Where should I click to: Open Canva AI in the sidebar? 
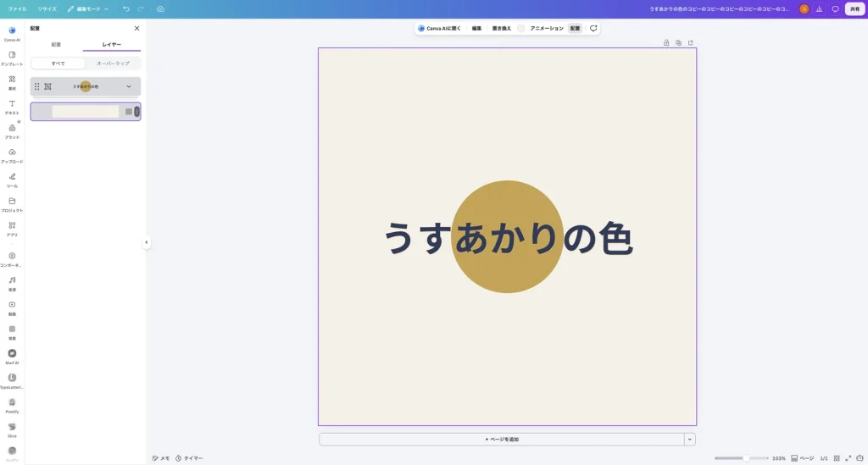click(12, 33)
